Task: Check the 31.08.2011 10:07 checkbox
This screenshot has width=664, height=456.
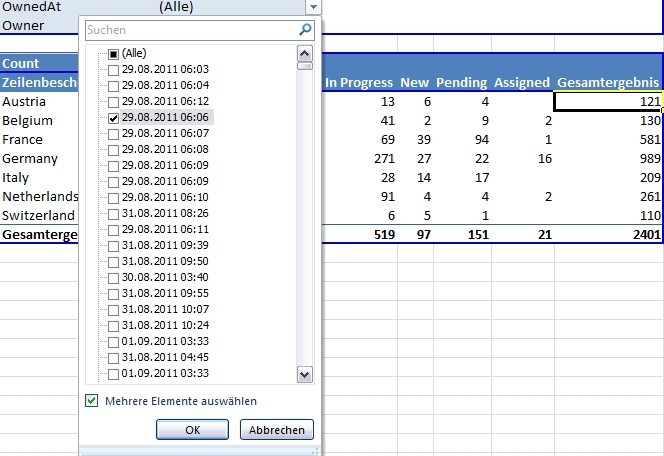Action: [113, 310]
